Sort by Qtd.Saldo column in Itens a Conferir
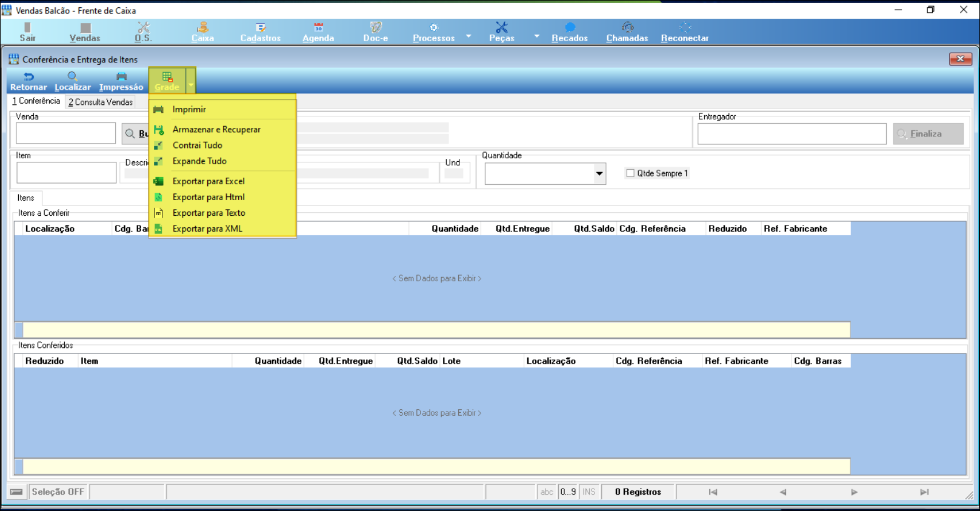 (x=584, y=229)
